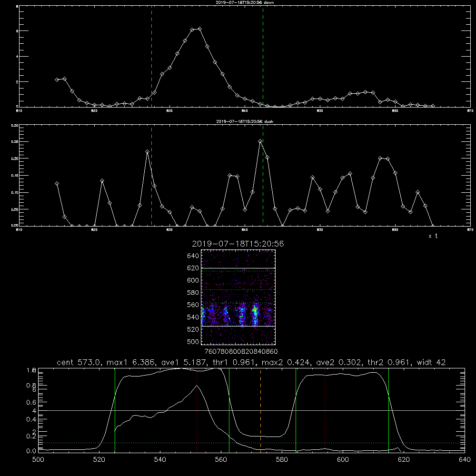Click the red dotted line near 594 in bottom plot
The height and width of the screenshot is (476, 476).
[325, 410]
